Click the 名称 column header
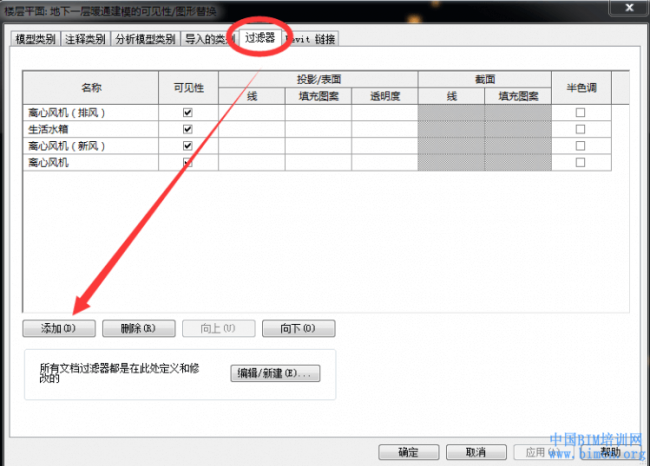 (91, 87)
